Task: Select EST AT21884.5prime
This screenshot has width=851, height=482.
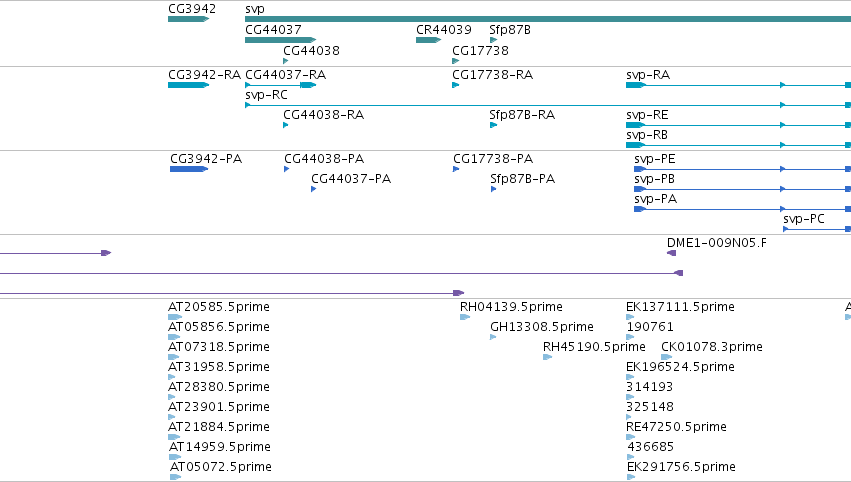Action: [174, 437]
